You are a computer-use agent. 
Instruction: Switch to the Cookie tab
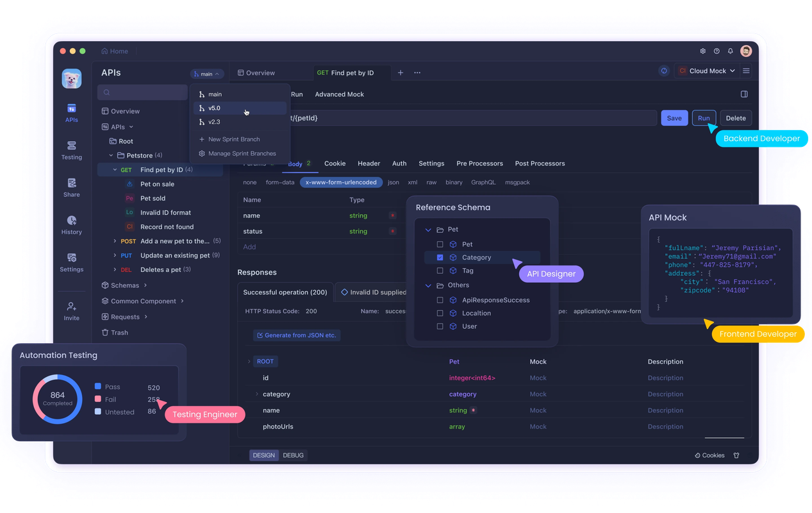335,164
